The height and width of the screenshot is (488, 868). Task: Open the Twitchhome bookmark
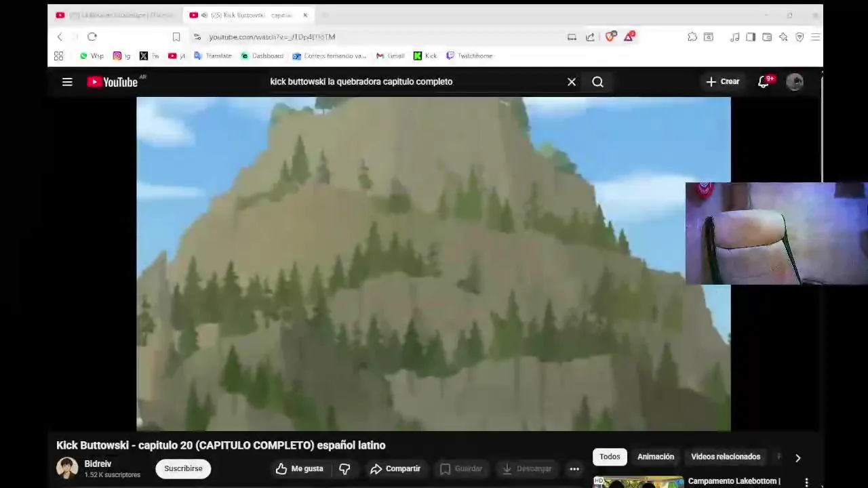[469, 56]
